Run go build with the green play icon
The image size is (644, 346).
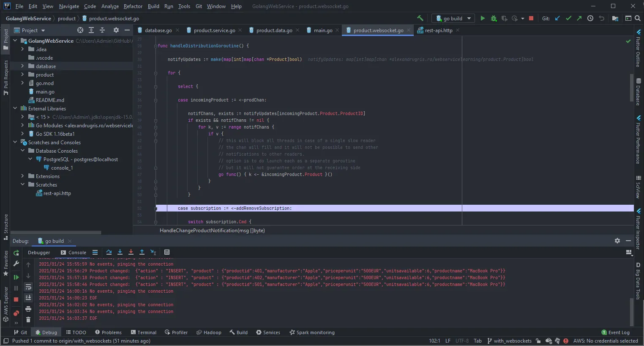483,18
